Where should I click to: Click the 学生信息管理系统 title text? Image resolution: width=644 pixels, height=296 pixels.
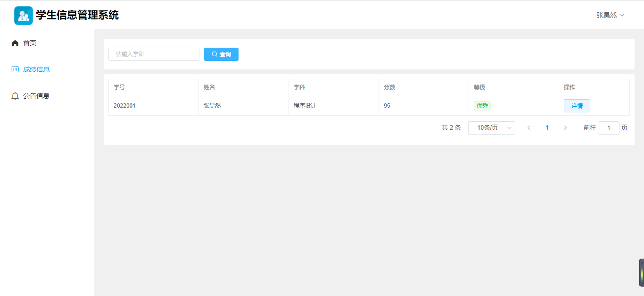coord(77,15)
